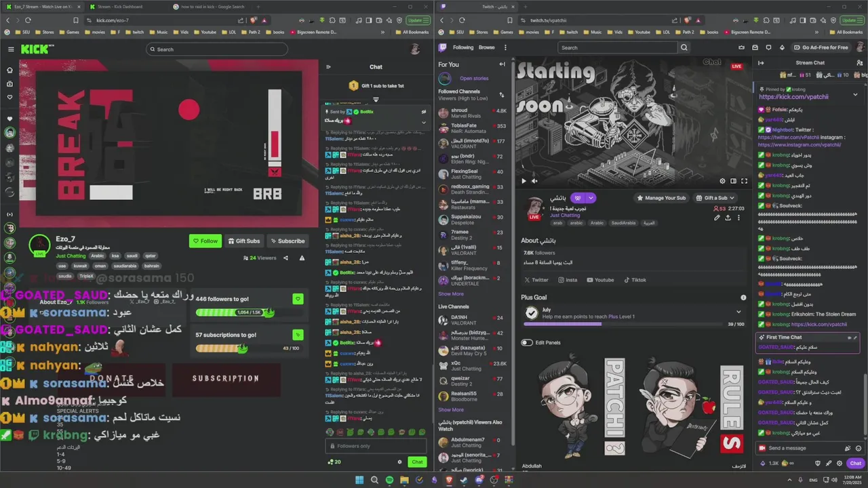The width and height of the screenshot is (868, 488).
Task: Switch to the Kick Dashboard browser tab
Action: click(120, 7)
